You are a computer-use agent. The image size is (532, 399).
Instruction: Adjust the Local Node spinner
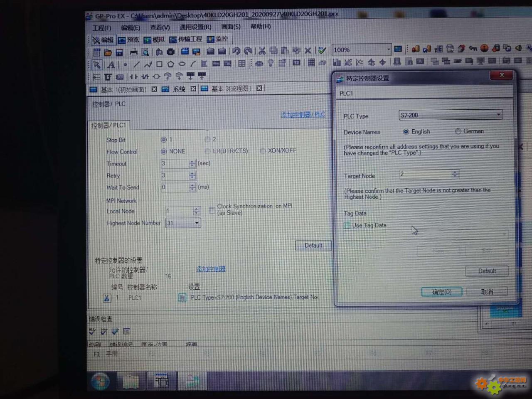click(x=196, y=211)
